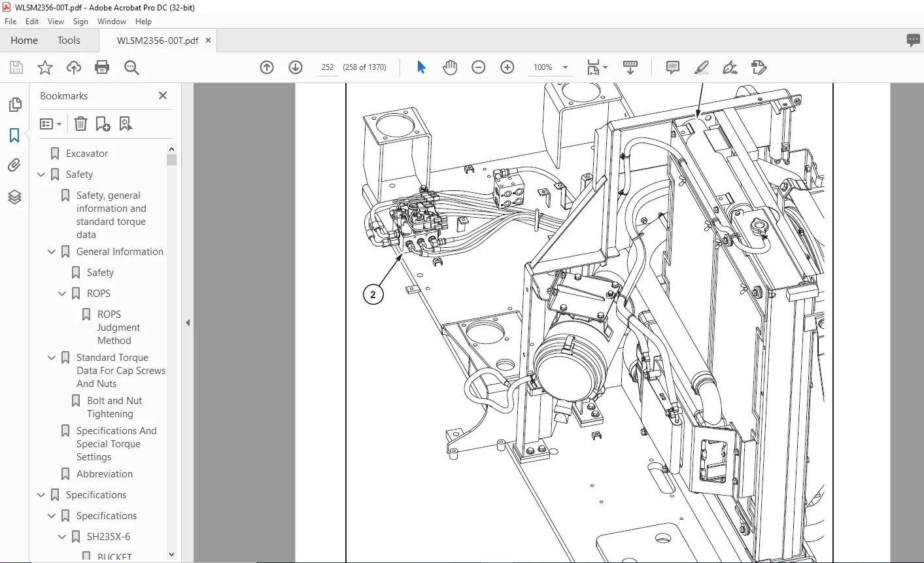The height and width of the screenshot is (563, 924).
Task: Switch to the Home tab
Action: 24,41
